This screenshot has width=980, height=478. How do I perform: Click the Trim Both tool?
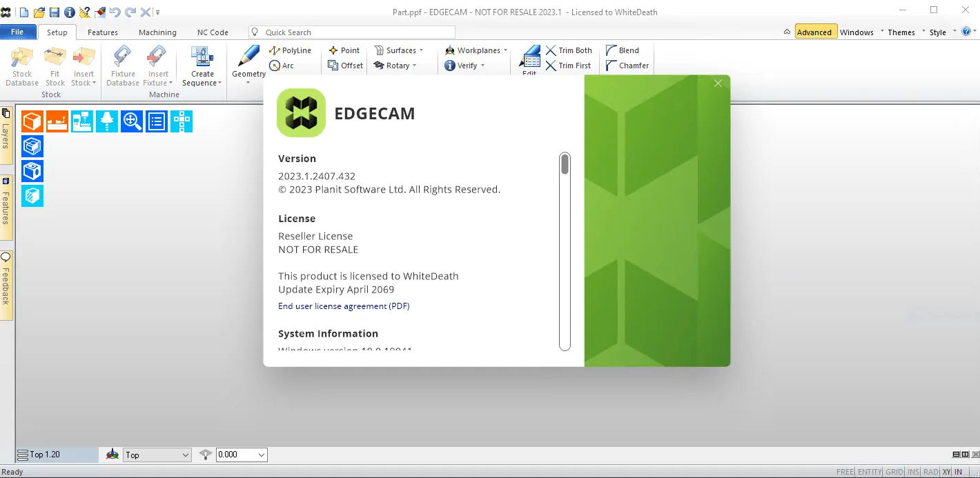click(x=569, y=50)
